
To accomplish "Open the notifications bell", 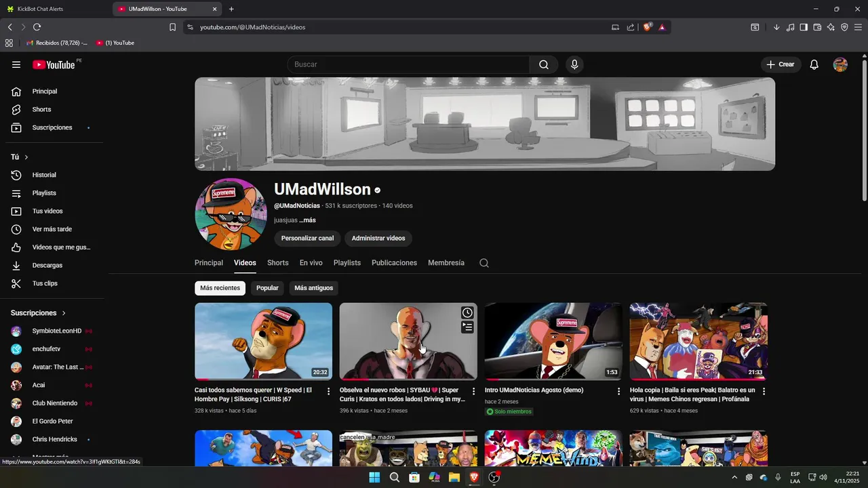I will coord(814,64).
